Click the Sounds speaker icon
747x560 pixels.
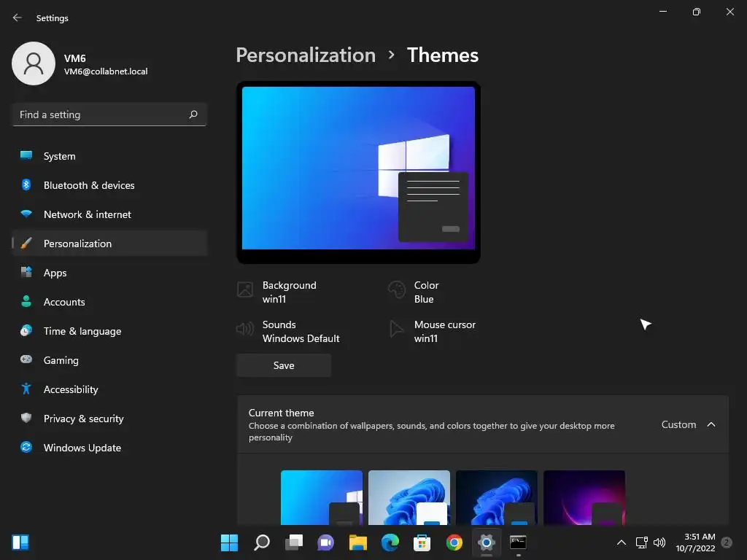pos(245,329)
